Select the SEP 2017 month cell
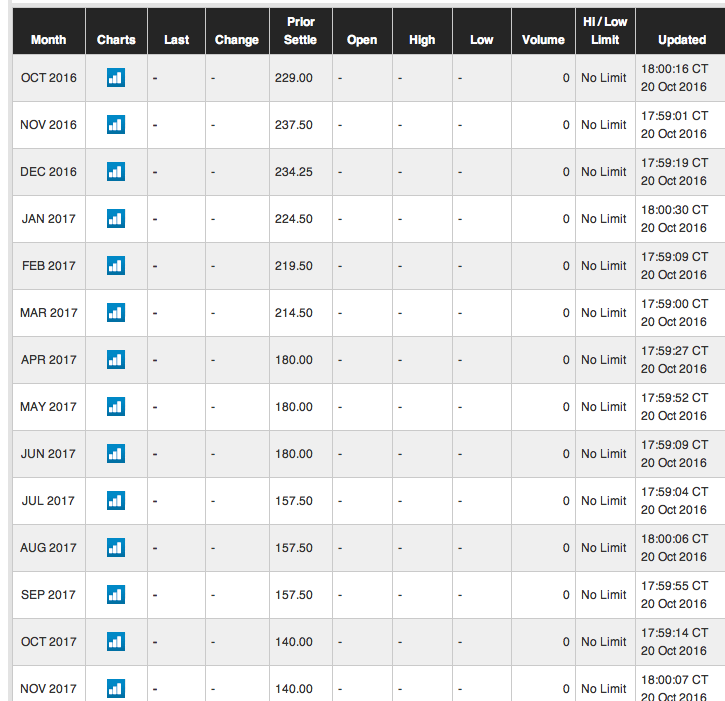This screenshot has height=701, width=725. [x=49, y=595]
